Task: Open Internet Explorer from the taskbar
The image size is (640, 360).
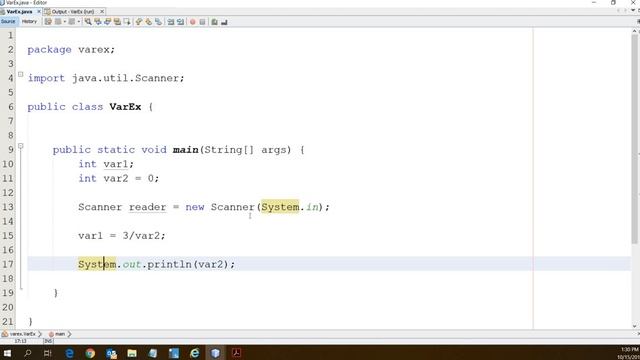Action: pos(195,353)
